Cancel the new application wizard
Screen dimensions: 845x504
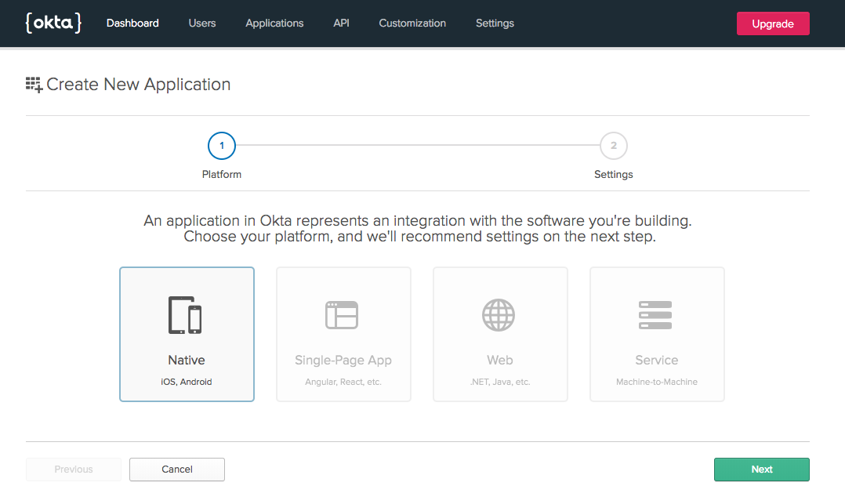coord(177,470)
